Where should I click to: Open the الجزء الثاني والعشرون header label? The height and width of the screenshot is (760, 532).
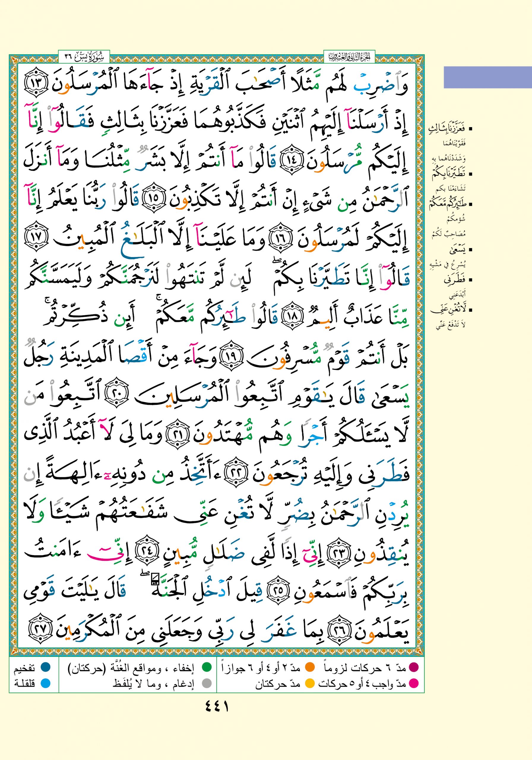(349, 57)
